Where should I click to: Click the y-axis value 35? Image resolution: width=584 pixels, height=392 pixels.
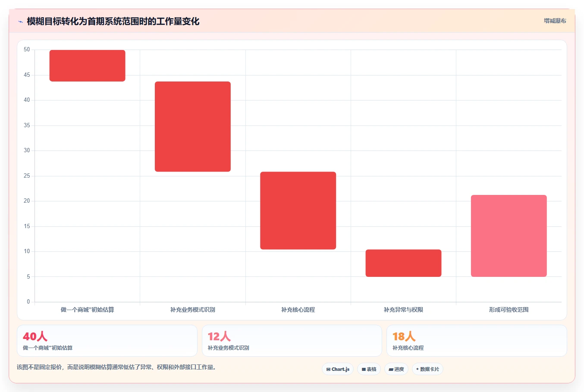27,125
